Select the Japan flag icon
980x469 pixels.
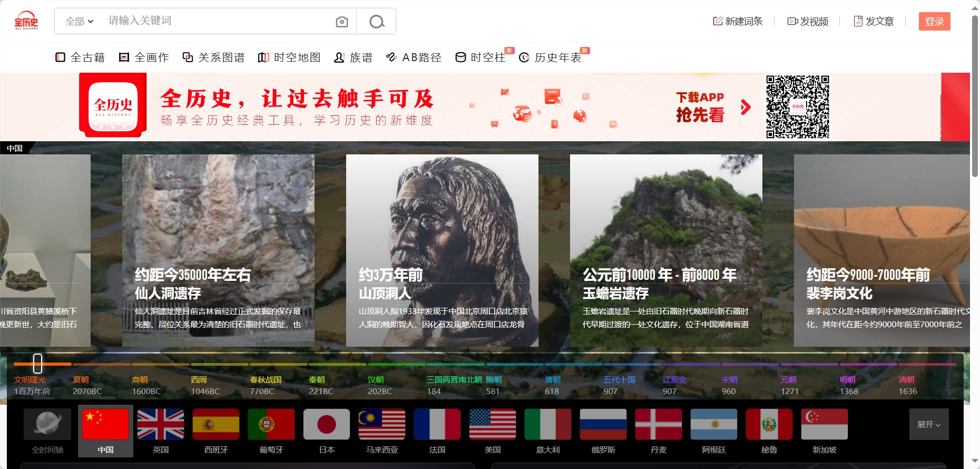click(x=327, y=424)
